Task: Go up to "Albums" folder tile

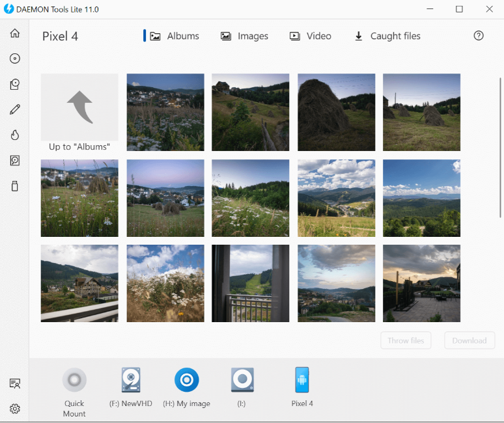Action: coord(79,113)
